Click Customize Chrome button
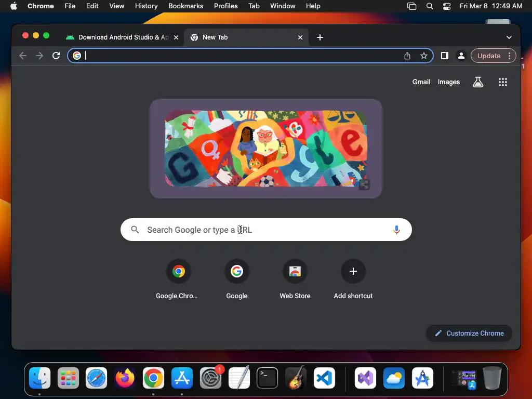 [469, 333]
